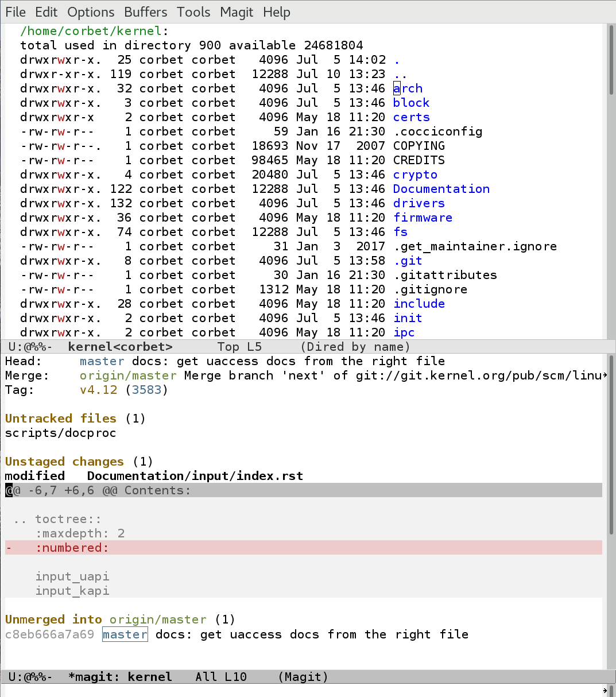
Task: Open the Options menu
Action: [x=91, y=12]
